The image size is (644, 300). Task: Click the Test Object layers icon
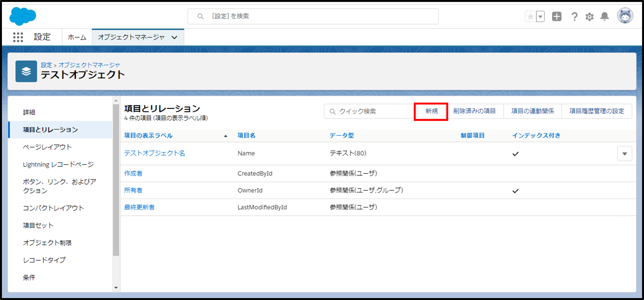26,71
